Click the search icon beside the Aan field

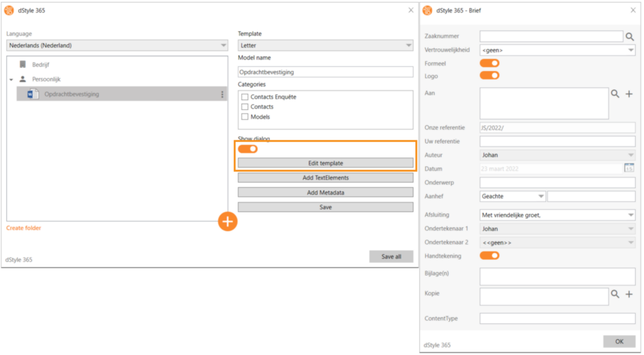[615, 94]
